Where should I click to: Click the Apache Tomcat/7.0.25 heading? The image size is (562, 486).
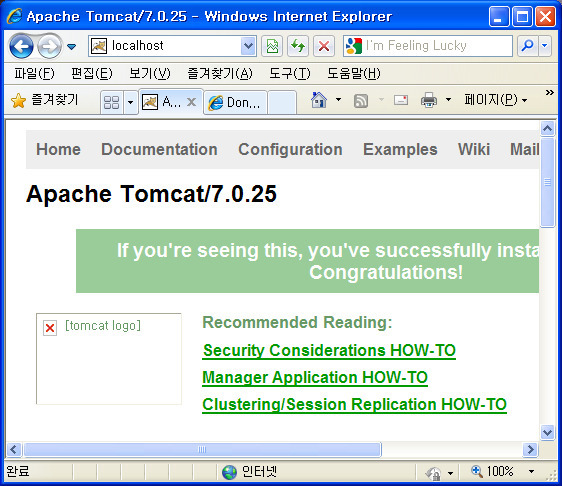[x=151, y=194]
